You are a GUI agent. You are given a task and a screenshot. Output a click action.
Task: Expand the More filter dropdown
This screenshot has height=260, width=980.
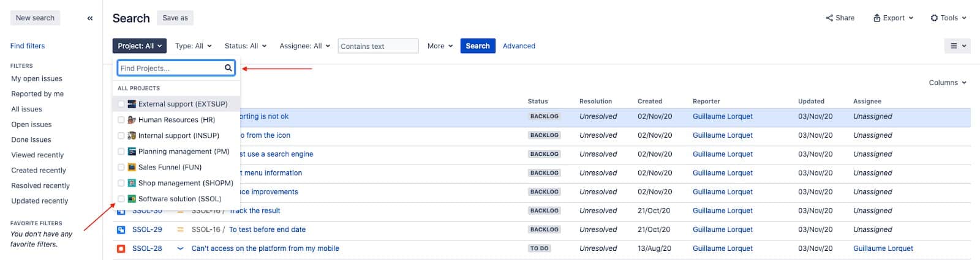(440, 46)
